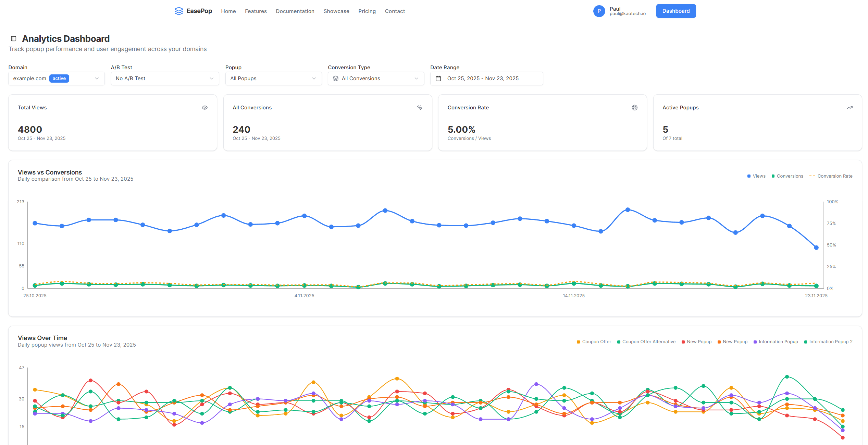Click the sparkle icon on All Conversions card

tap(420, 107)
